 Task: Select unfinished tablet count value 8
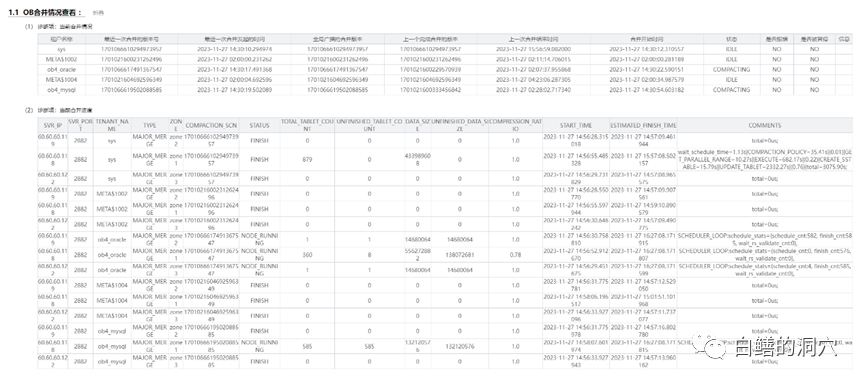[369, 254]
